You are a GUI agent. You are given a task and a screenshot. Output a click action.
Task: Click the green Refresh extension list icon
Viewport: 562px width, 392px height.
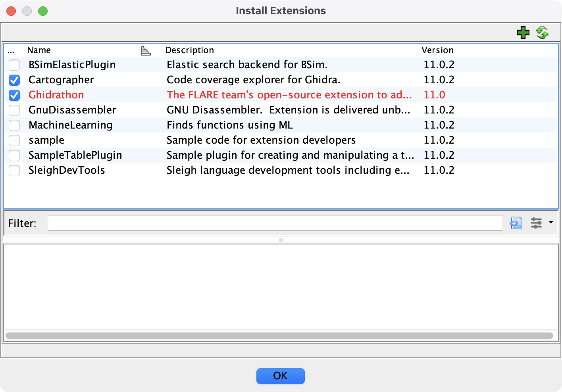[542, 33]
